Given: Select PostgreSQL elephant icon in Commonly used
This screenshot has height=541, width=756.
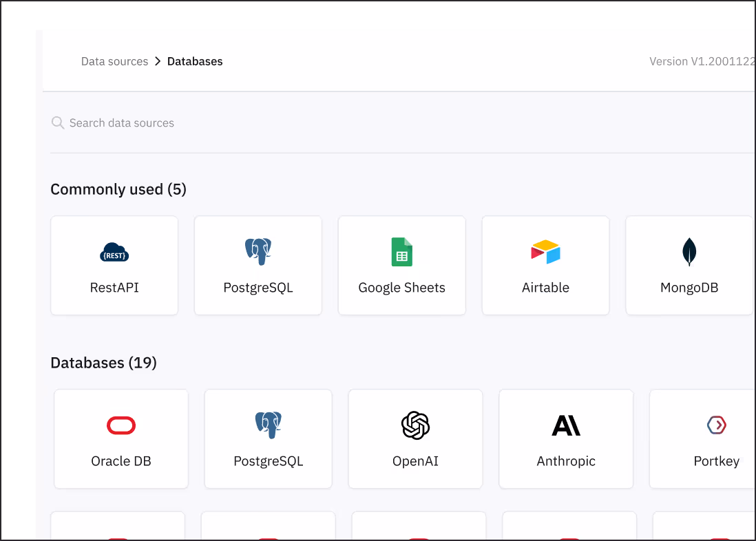Looking at the screenshot, I should pyautogui.click(x=258, y=252).
